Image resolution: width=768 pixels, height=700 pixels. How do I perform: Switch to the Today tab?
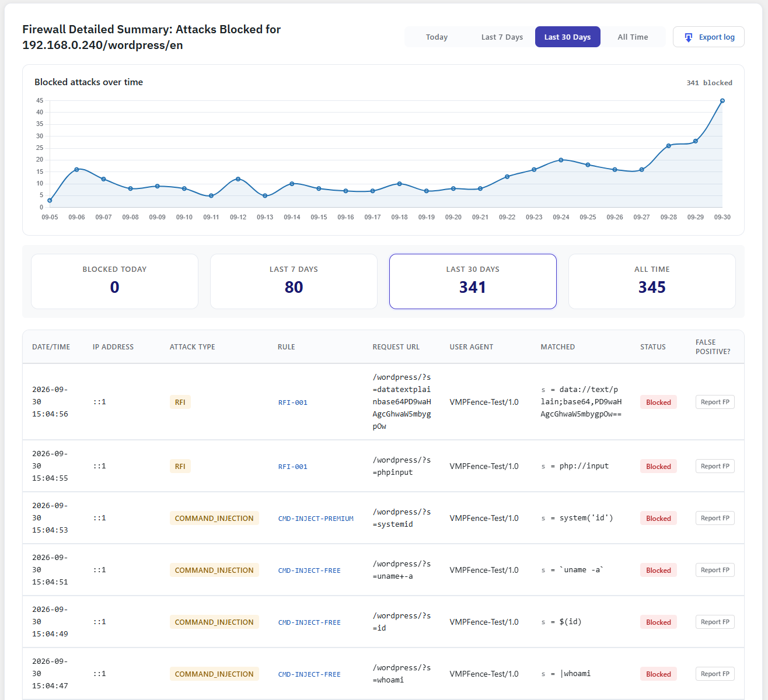(x=437, y=37)
